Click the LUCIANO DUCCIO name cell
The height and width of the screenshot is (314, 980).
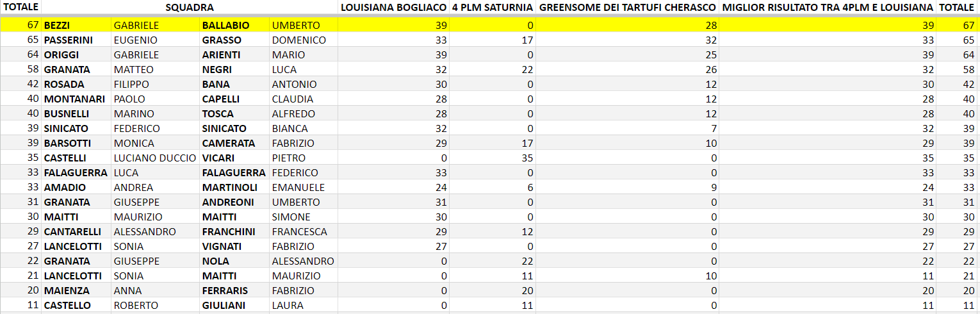tap(154, 158)
